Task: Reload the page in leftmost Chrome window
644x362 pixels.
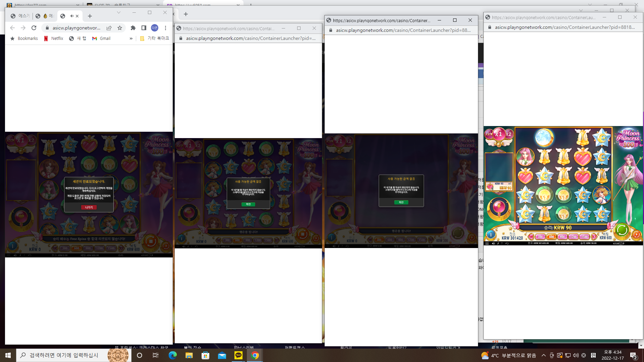Action: (x=34, y=28)
